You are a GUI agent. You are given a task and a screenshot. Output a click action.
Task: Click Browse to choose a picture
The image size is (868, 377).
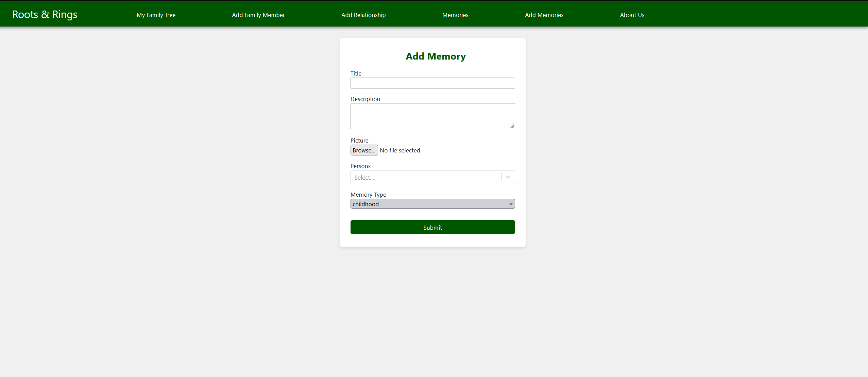click(364, 150)
